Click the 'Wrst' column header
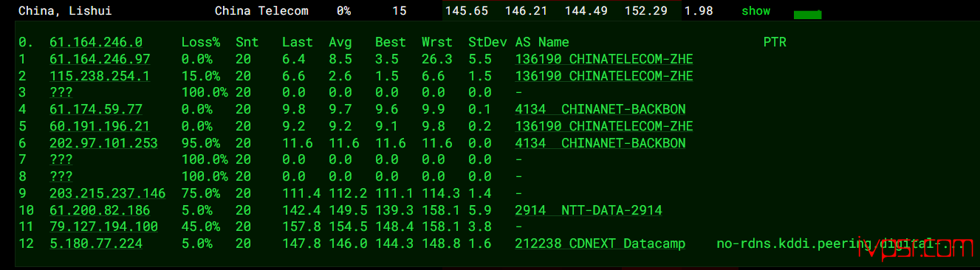Screen dimensions: 980x270 coord(437,43)
